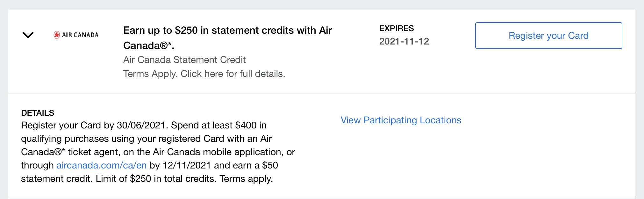The image size is (644, 199).
Task: Click the DETAILS heading
Action: (x=38, y=113)
